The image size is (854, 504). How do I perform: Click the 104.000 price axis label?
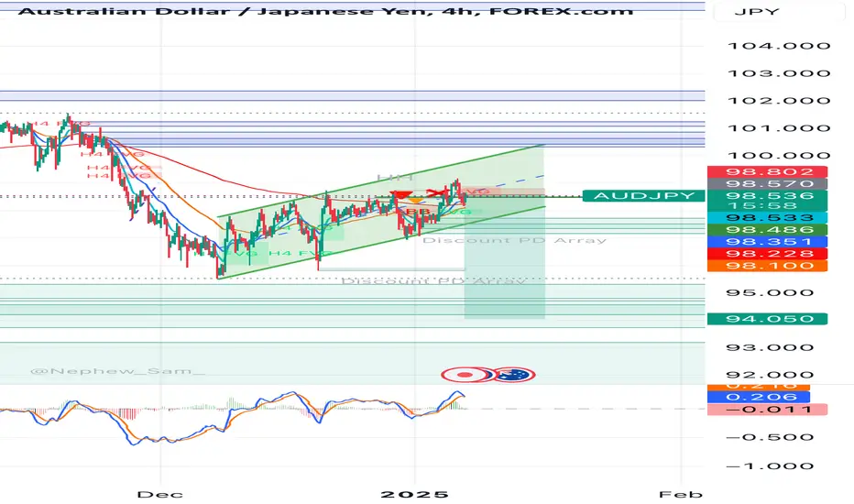point(779,46)
